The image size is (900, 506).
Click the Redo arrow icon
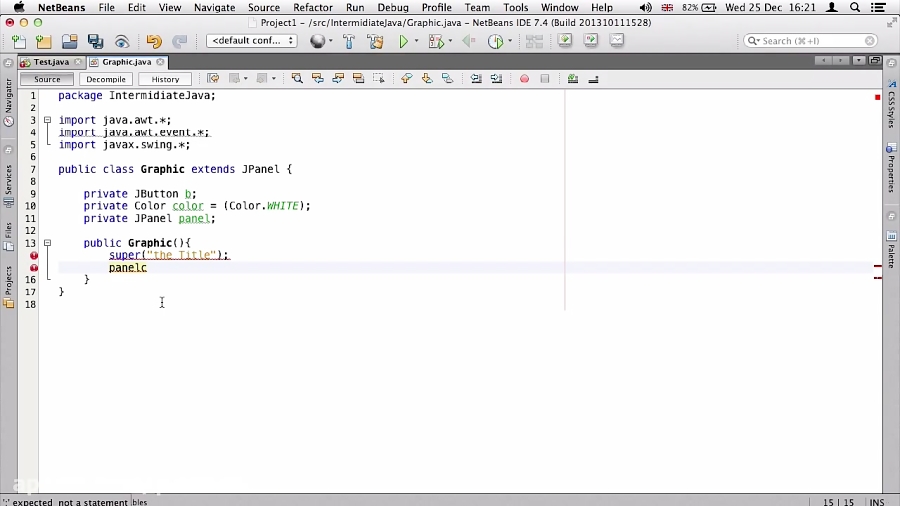[180, 41]
